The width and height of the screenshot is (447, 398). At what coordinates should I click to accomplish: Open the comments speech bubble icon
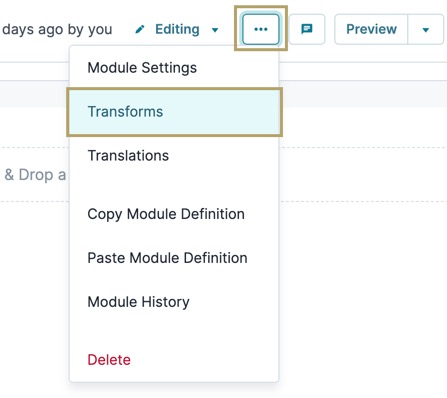[307, 29]
